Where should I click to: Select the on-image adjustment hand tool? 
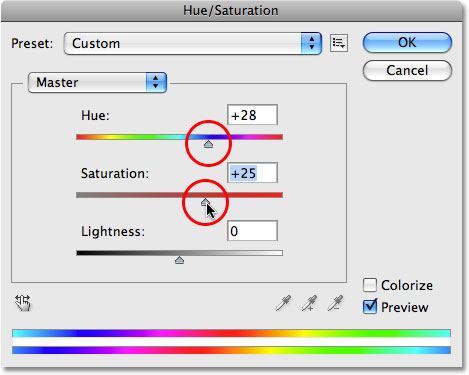pyautogui.click(x=23, y=303)
